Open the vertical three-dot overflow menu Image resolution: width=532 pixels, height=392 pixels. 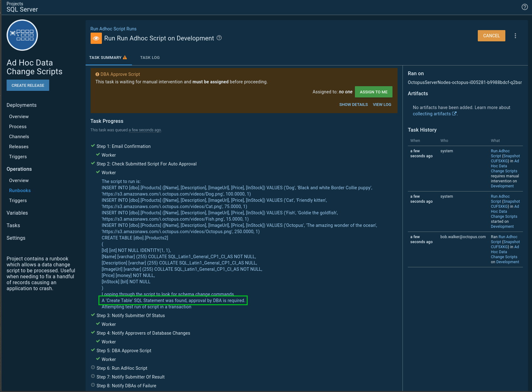(x=515, y=36)
